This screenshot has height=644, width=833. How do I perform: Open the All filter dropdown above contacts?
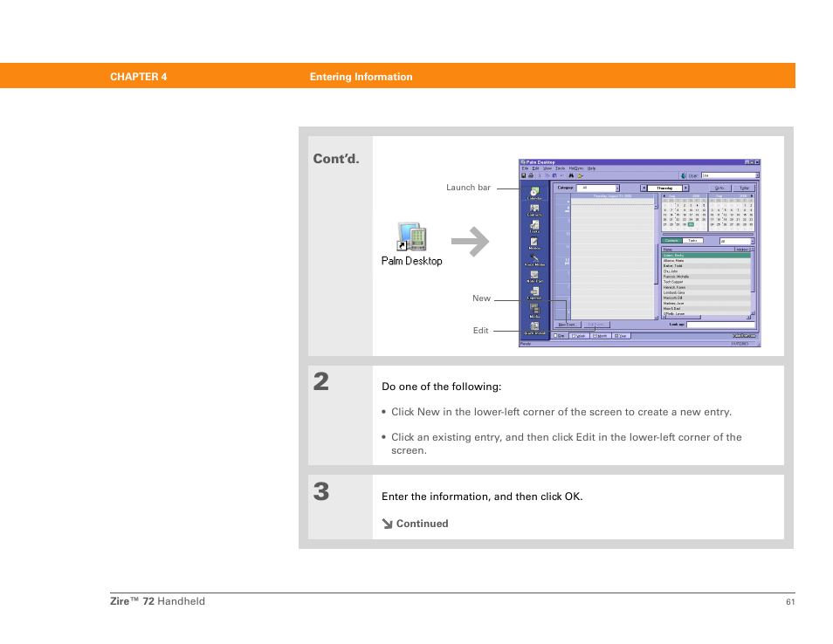click(x=737, y=241)
